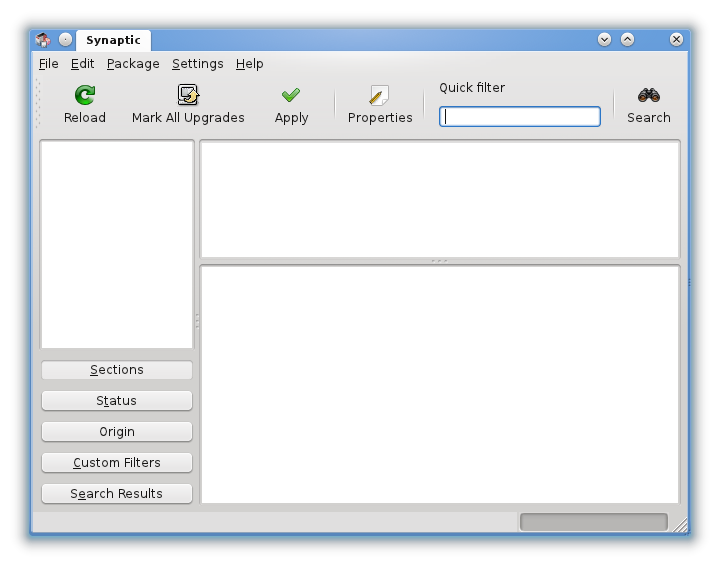The image size is (720, 565).
Task: Open the File menu
Action: coord(48,64)
